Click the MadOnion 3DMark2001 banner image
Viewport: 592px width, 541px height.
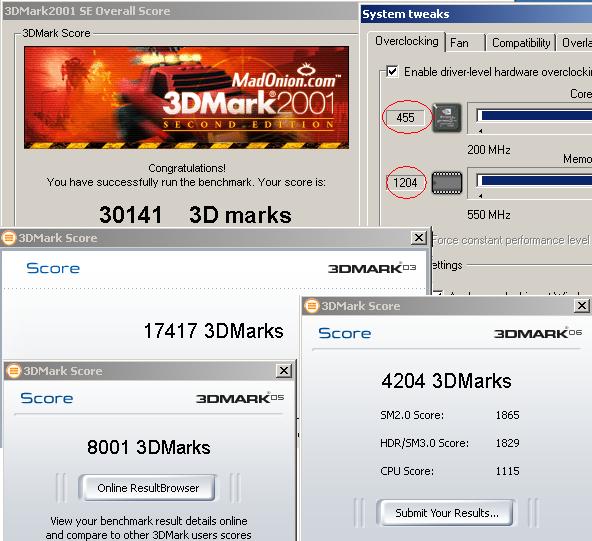187,98
